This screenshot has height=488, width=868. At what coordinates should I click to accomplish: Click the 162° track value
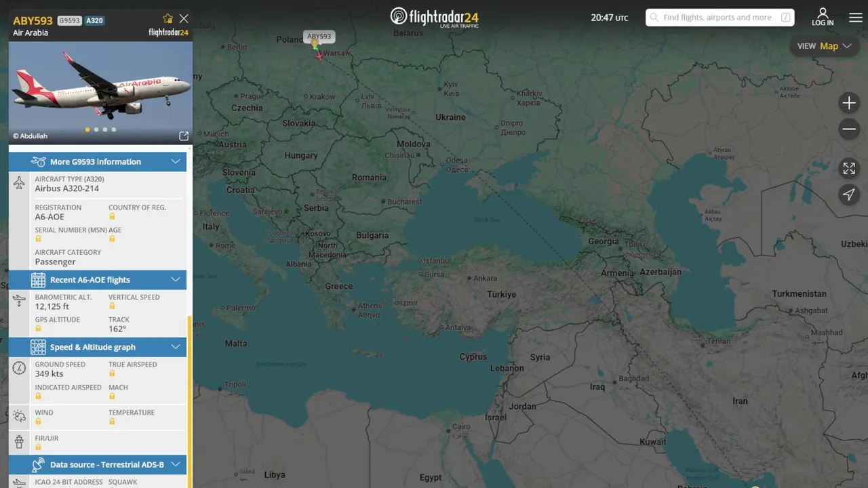pos(117,329)
